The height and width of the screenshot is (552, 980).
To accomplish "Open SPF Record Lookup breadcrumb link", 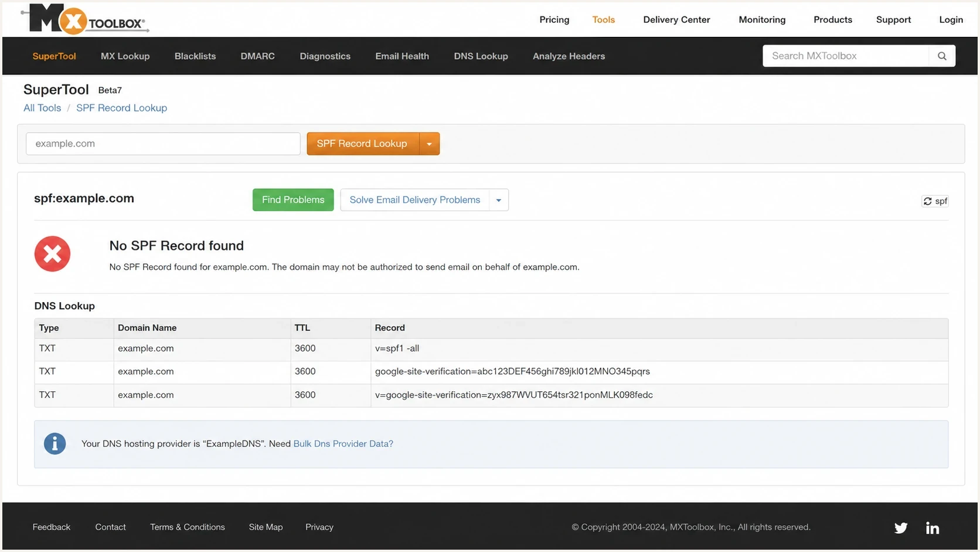I will tap(121, 108).
